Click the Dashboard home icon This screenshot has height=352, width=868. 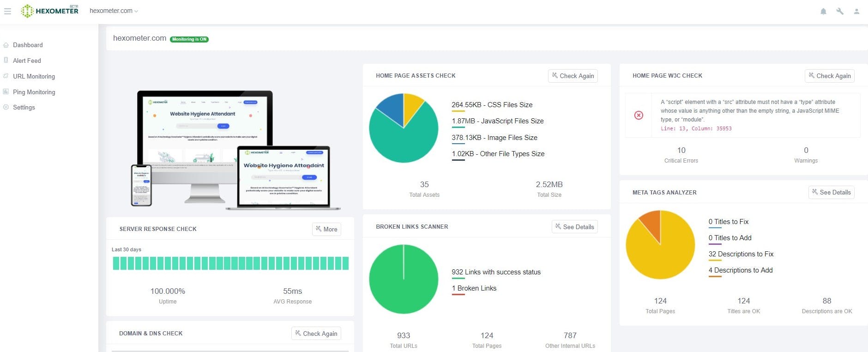[6, 45]
